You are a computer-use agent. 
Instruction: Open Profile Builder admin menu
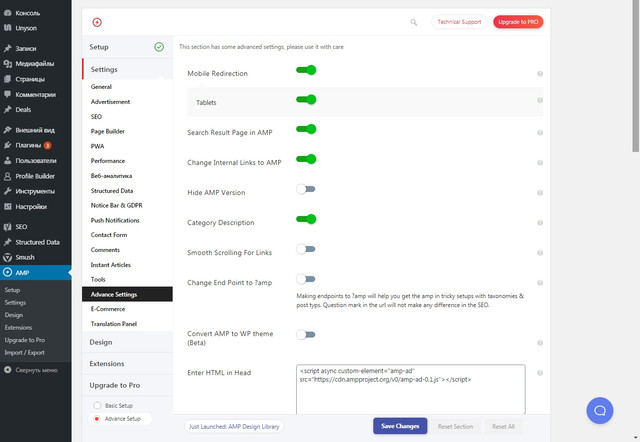click(36, 176)
